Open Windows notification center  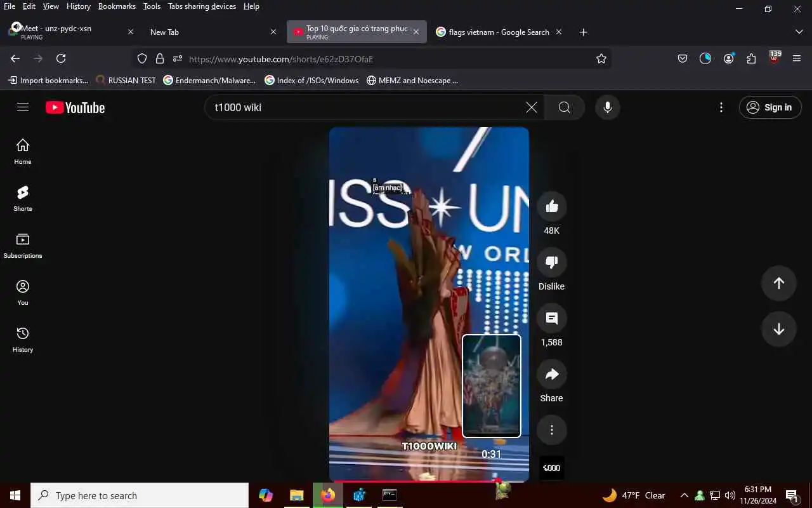(792, 496)
